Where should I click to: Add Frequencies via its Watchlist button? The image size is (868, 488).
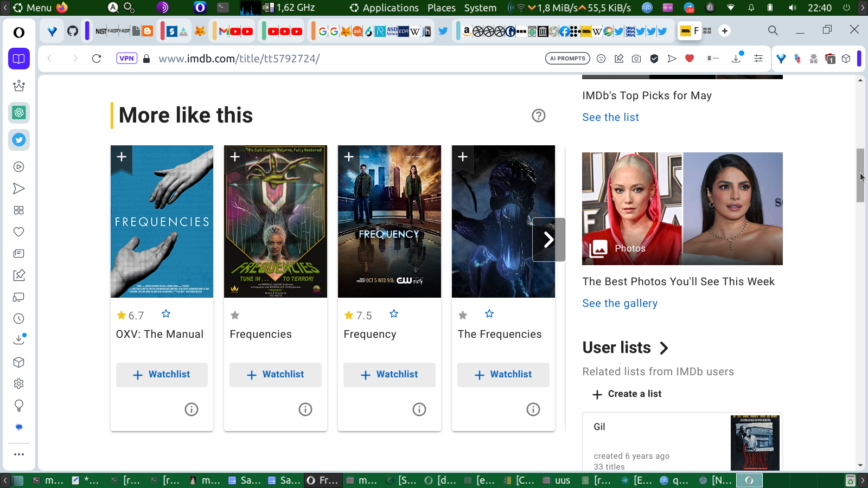(276, 375)
